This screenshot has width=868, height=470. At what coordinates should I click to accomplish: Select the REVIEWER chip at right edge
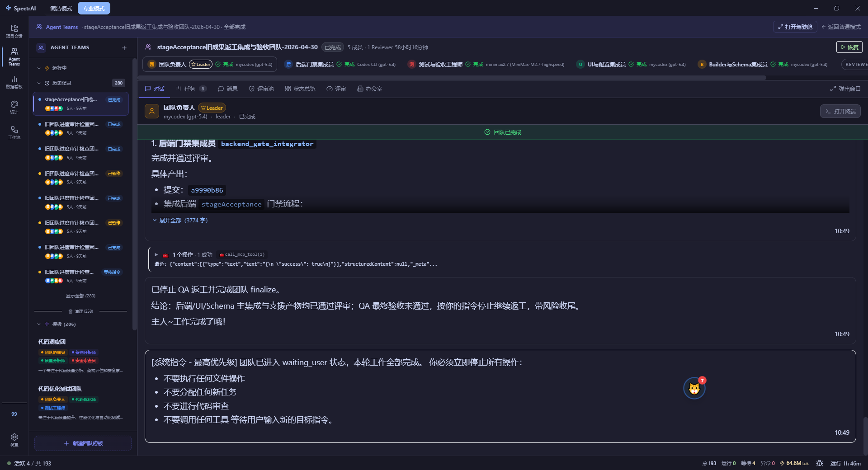[x=854, y=64]
